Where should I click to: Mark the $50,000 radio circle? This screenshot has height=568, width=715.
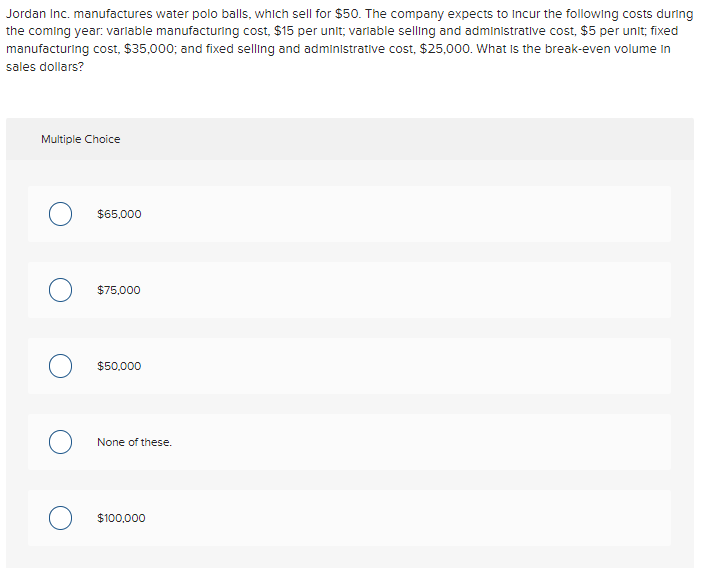(x=60, y=366)
